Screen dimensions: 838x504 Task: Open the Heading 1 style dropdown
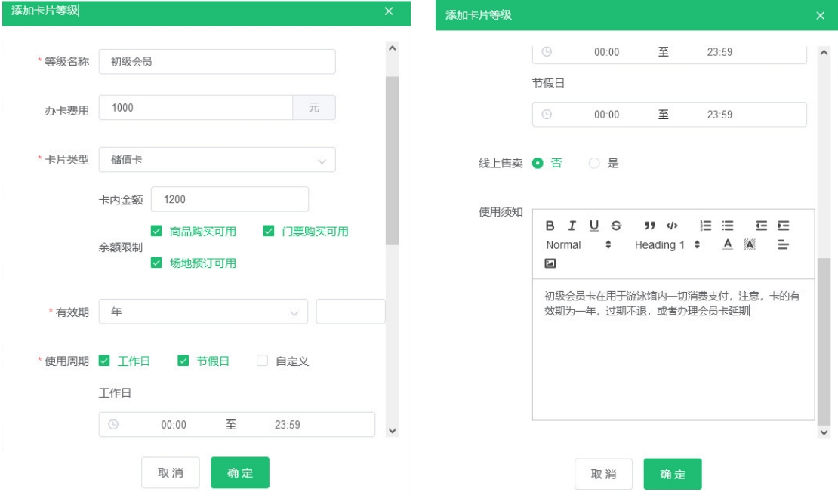pyautogui.click(x=667, y=245)
